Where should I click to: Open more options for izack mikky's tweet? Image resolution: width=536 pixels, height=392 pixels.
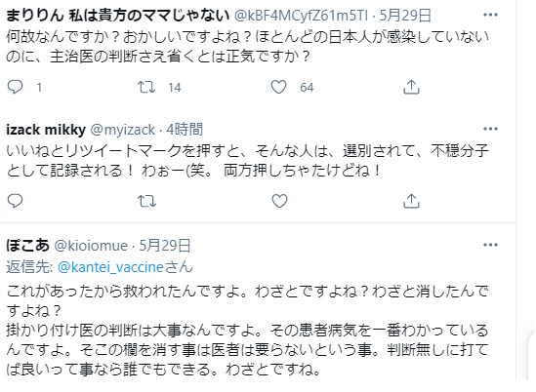(x=490, y=129)
